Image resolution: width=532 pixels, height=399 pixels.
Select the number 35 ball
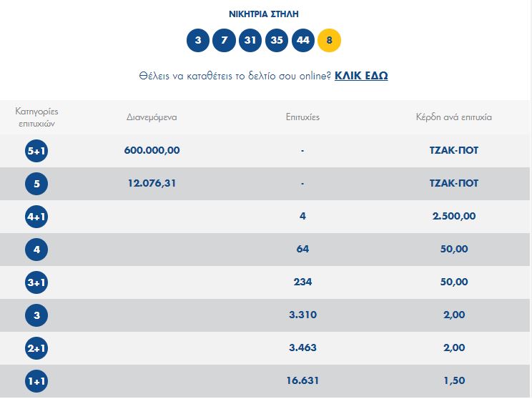click(277, 40)
